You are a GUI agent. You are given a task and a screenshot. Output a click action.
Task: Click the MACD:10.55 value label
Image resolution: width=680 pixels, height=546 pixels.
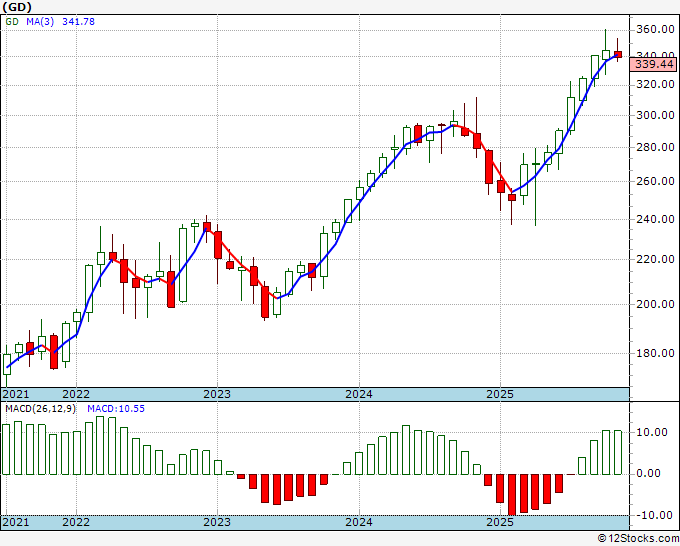coord(116,409)
